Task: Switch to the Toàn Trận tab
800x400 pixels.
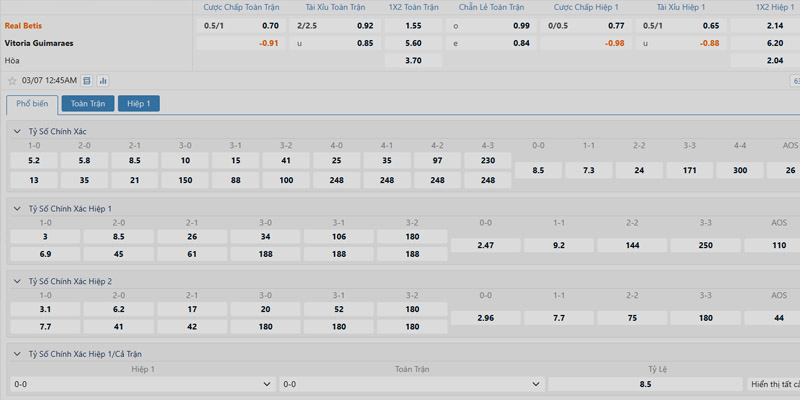Action: (x=88, y=104)
